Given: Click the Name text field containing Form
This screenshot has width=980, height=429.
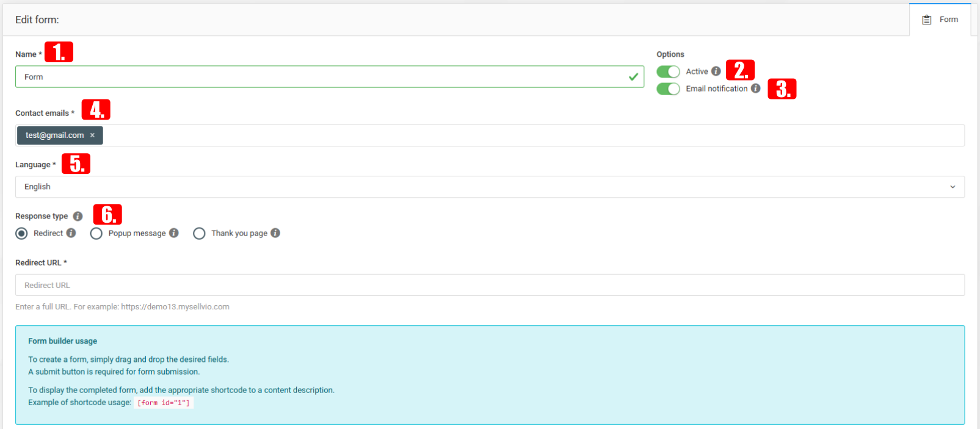Looking at the screenshot, I should pyautogui.click(x=330, y=77).
